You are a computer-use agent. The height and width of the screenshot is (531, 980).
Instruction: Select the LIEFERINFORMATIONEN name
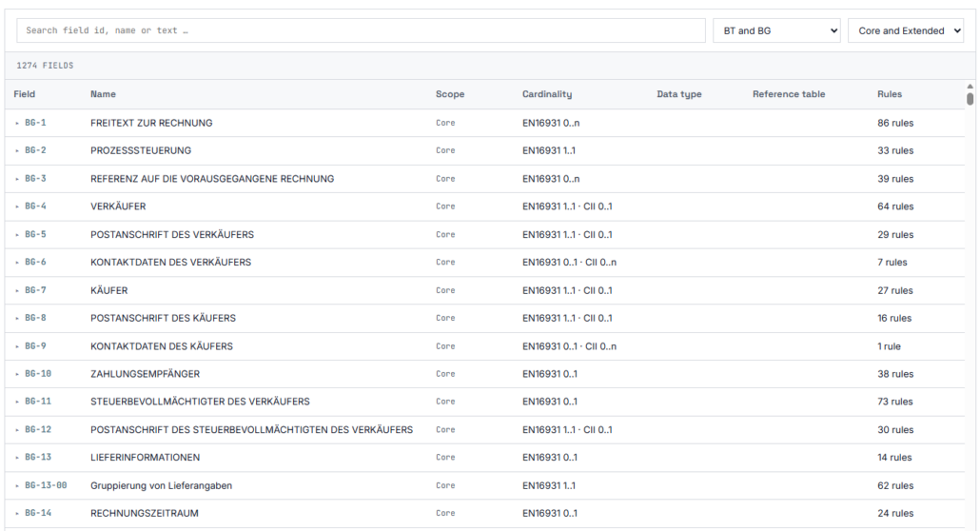point(145,457)
